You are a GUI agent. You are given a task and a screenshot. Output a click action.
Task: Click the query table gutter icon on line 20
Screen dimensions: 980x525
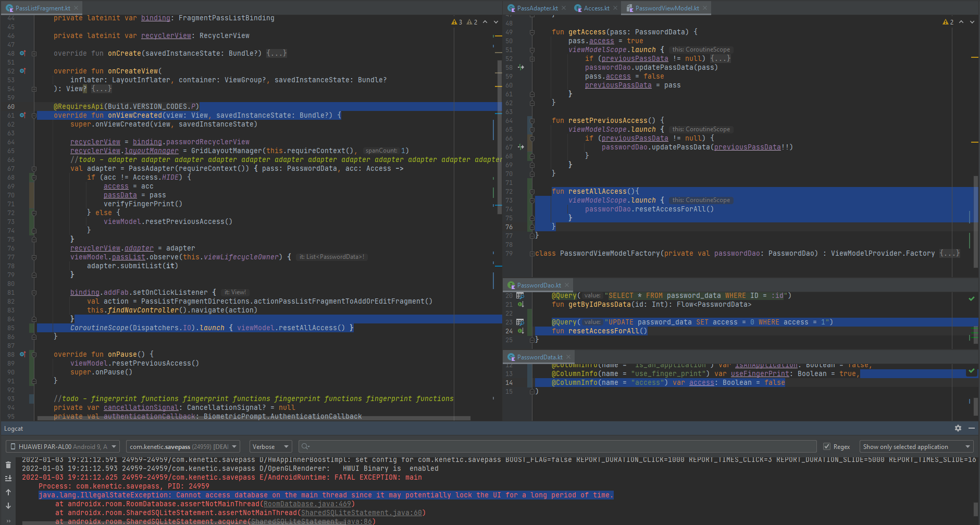coord(520,296)
